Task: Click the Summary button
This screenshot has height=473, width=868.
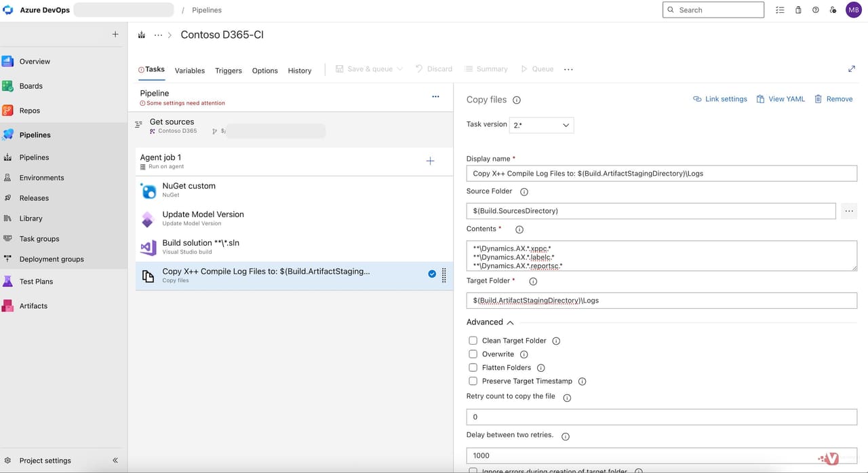Action: [486, 69]
